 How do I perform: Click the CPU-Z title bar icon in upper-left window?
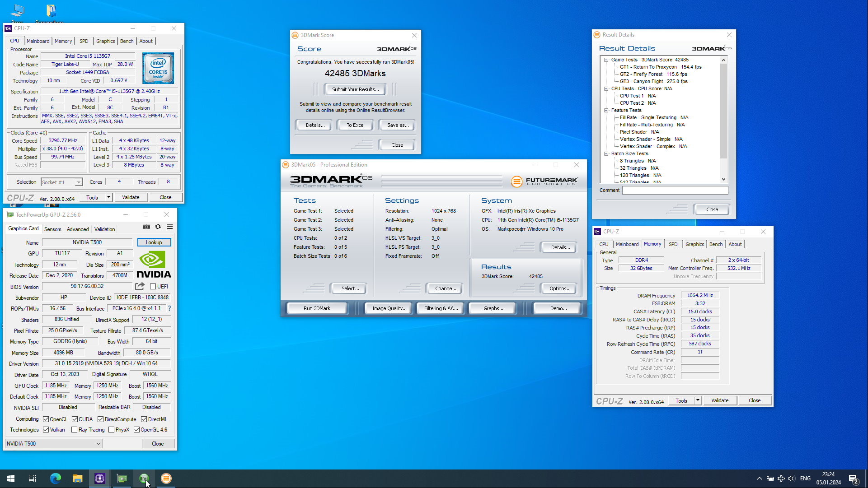coord(8,28)
